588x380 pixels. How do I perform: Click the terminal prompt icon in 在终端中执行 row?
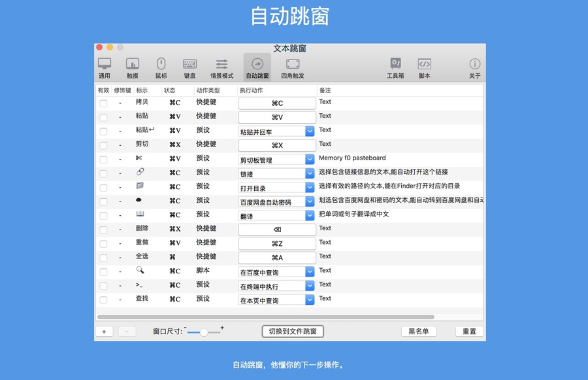pos(139,285)
